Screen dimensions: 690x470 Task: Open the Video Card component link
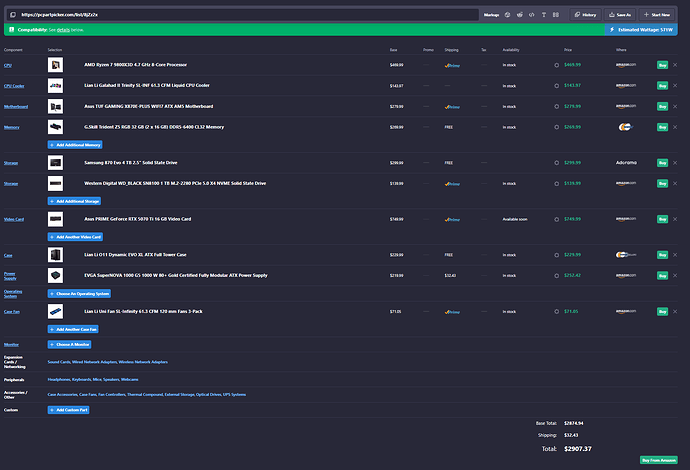coord(14,219)
